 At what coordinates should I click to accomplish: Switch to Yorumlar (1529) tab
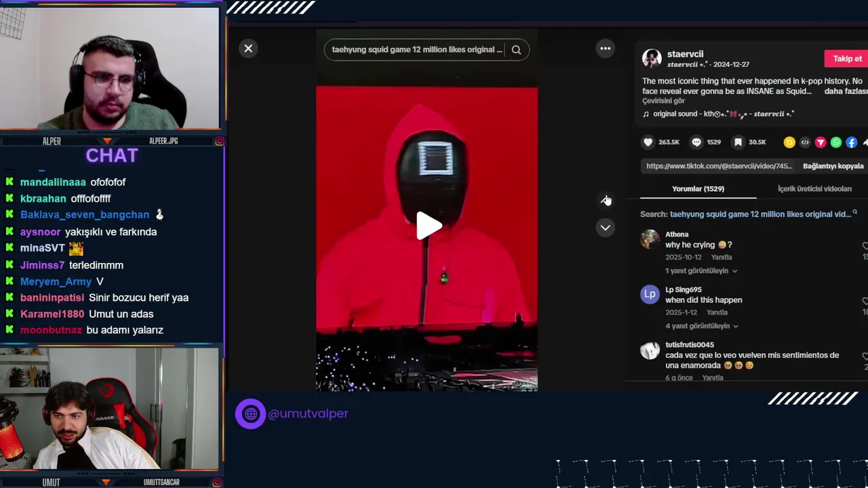[x=698, y=188]
